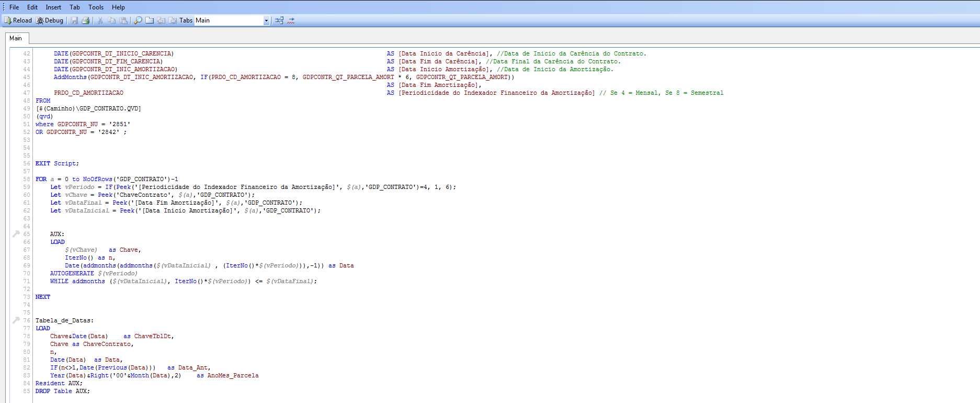Open the File menu
Viewport: 980px width, 403px height.
tap(14, 7)
